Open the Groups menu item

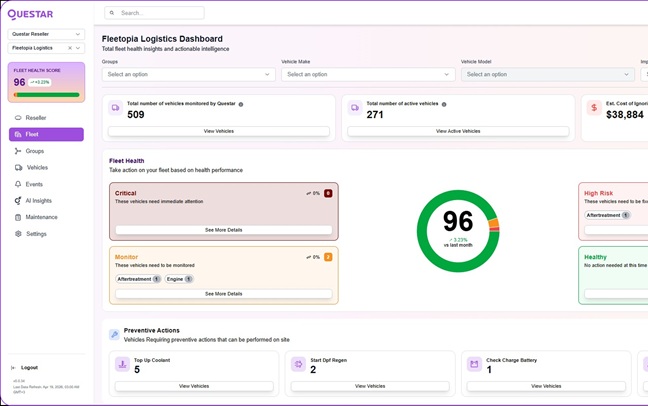pos(46,151)
